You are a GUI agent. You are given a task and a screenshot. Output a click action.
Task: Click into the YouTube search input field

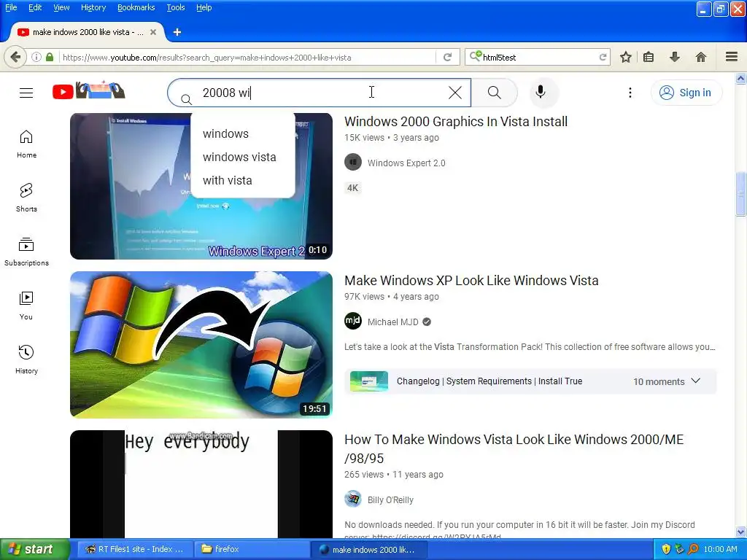tap(320, 93)
